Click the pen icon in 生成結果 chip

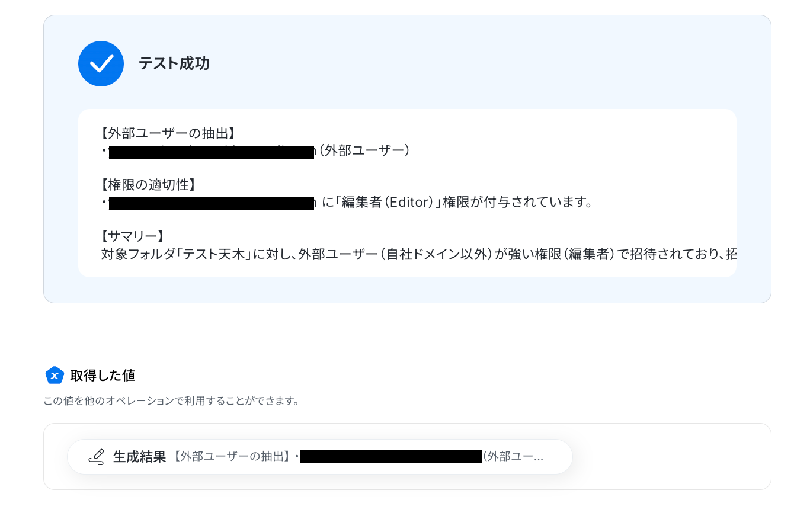(x=97, y=456)
